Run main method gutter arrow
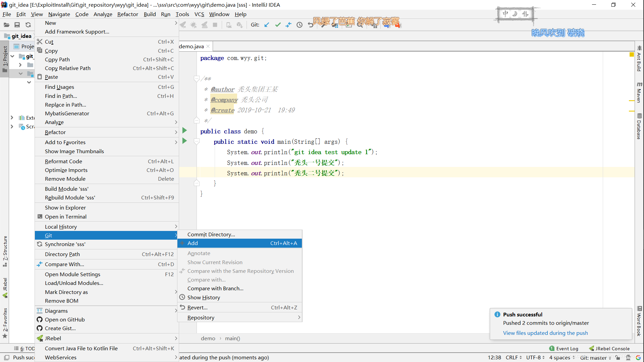Image resolution: width=644 pixels, height=362 pixels. pyautogui.click(x=184, y=141)
